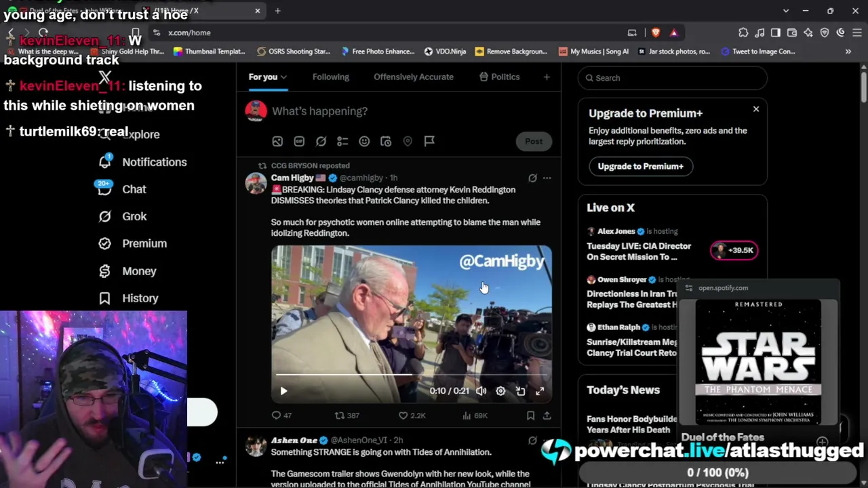View analytics of Cam Higby's post
Screen dimensions: 868x488
point(467,415)
